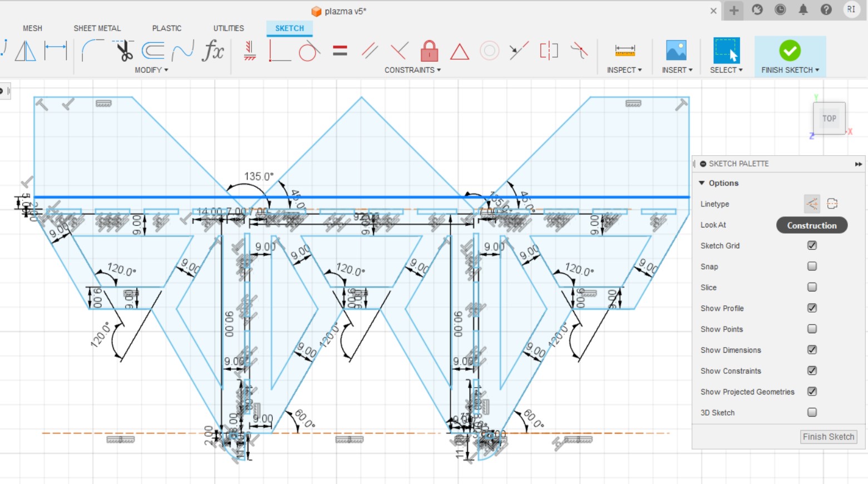Uncheck the Show Constraints checkbox
868x484 pixels.
(812, 371)
